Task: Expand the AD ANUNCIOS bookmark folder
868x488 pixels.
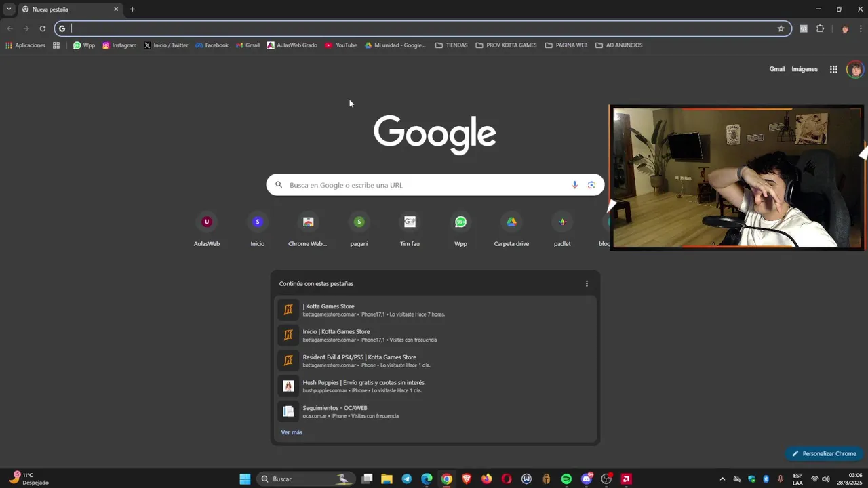Action: click(x=619, y=45)
